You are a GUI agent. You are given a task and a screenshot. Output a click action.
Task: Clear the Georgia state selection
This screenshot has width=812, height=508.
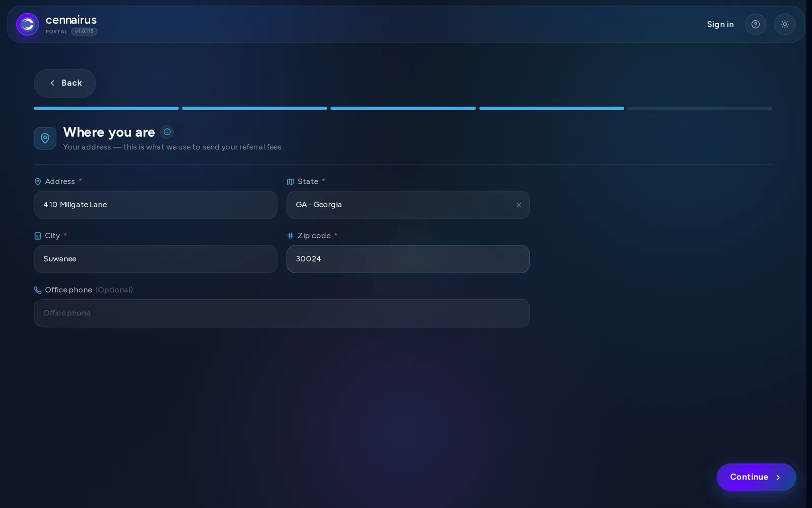click(519, 205)
